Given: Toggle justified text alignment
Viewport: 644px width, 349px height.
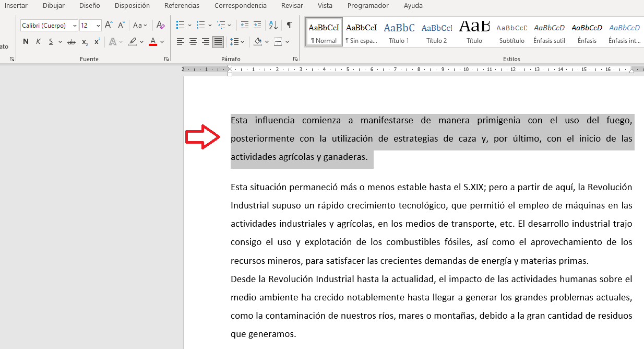Looking at the screenshot, I should [218, 42].
